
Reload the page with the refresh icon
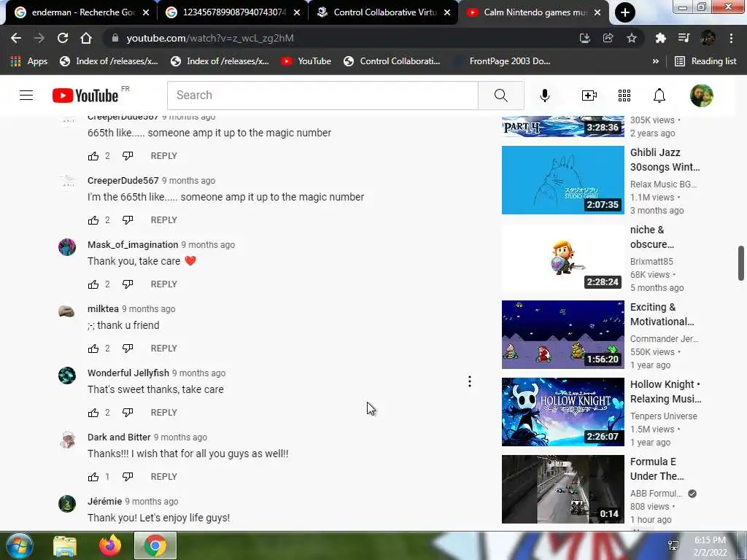point(63,38)
